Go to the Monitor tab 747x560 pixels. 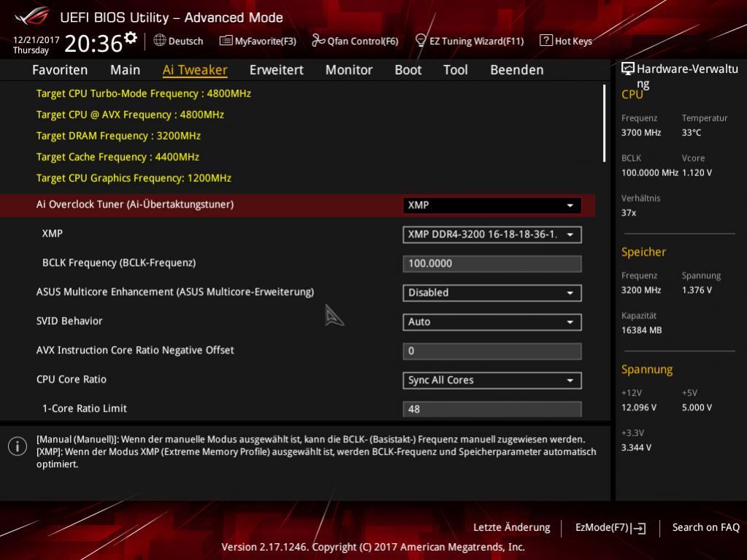point(349,70)
